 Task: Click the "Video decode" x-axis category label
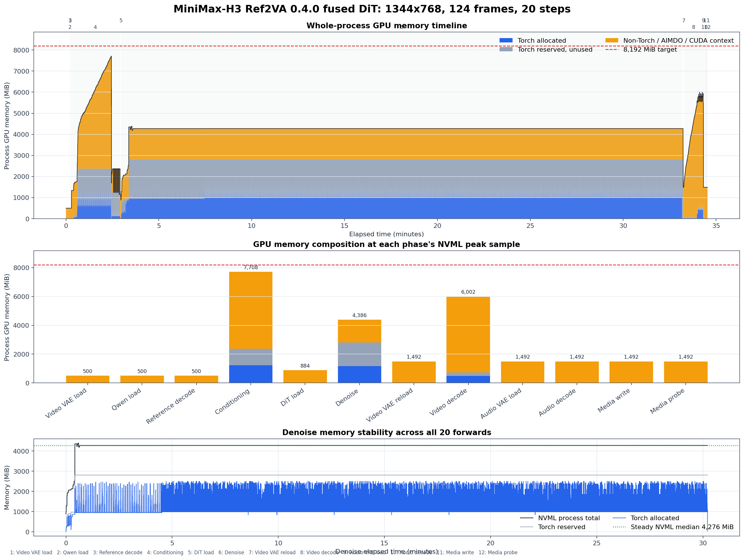pos(448,402)
